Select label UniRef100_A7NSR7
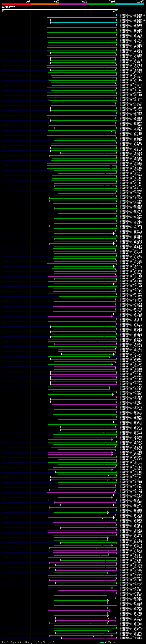The image size is (146, 644). click(x=131, y=72)
